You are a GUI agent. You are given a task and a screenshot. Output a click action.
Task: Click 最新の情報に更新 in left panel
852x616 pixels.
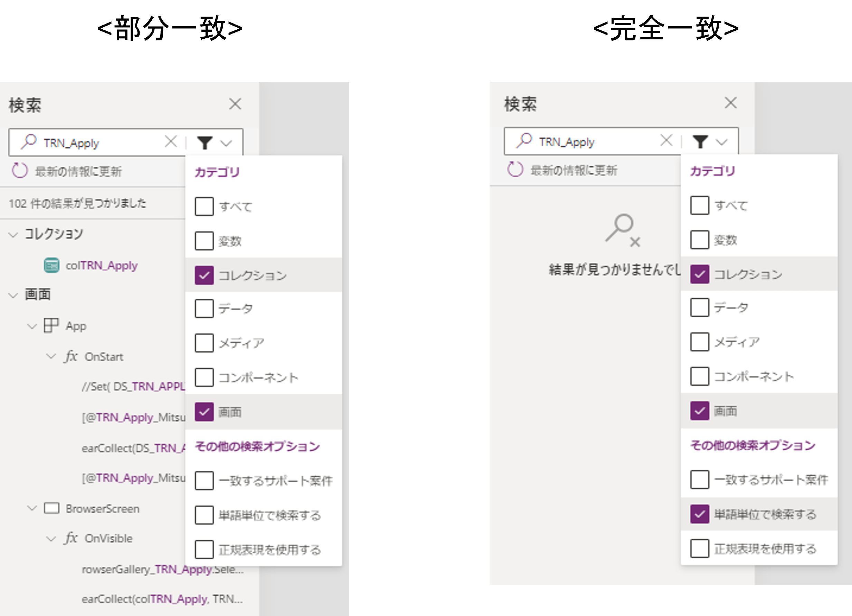pos(78,172)
